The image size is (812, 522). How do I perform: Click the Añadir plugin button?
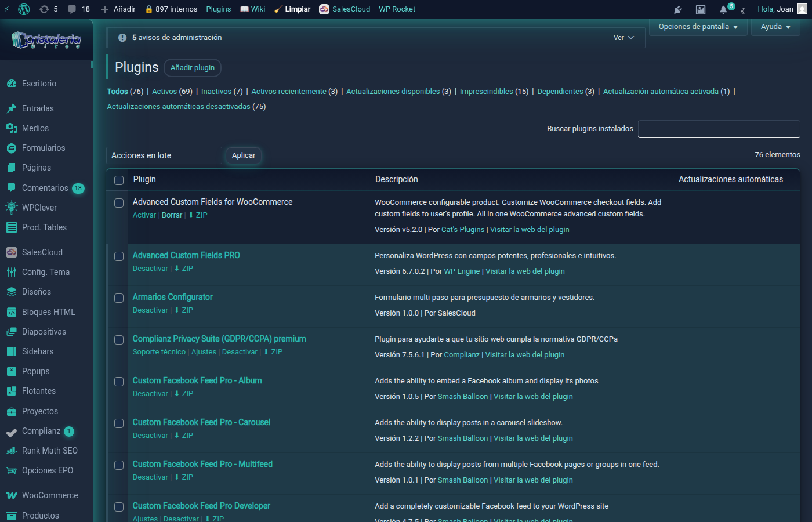coord(192,68)
